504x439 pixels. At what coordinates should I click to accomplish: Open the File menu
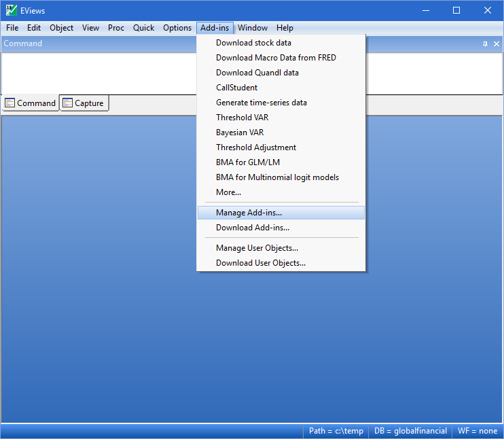[12, 28]
